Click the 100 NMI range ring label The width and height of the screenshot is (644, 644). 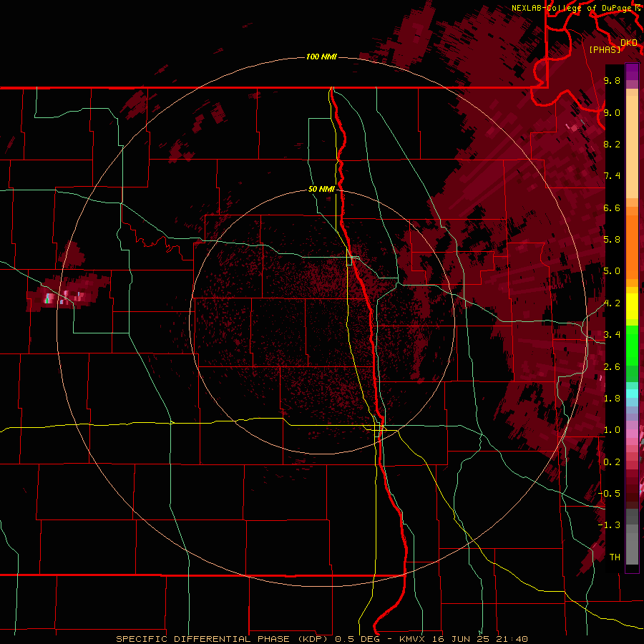click(321, 57)
